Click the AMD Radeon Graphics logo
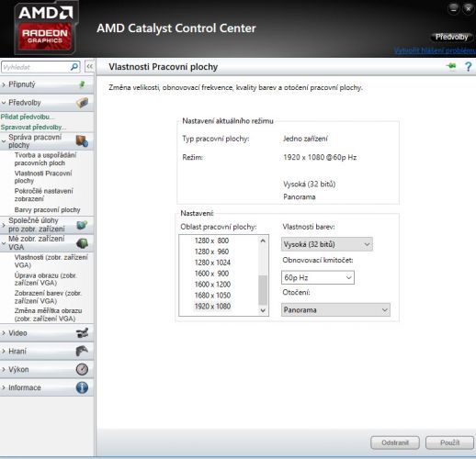This screenshot has width=476, height=459. tap(45, 28)
